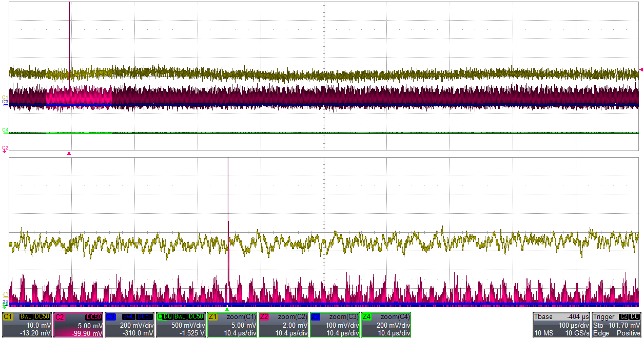The image size is (644, 338).
Task: Click the -310.0 mV offset in C3 box
Action: (139, 333)
